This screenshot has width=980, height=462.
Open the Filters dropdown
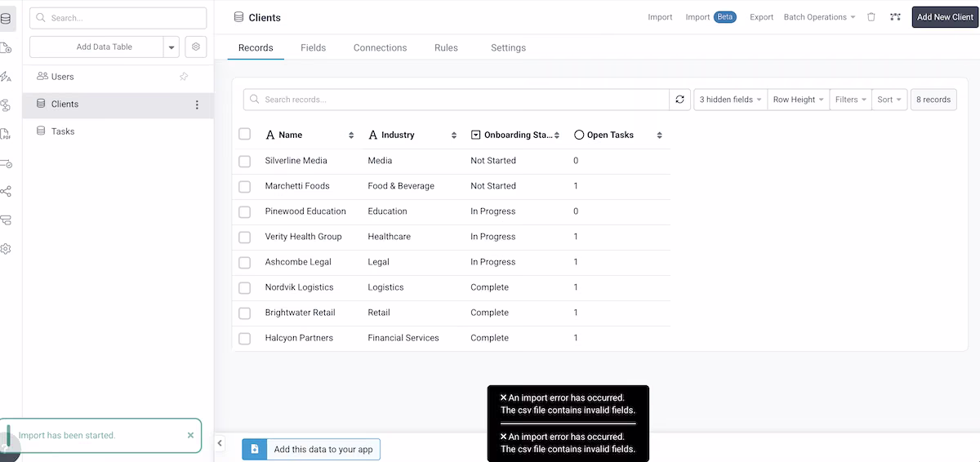851,100
